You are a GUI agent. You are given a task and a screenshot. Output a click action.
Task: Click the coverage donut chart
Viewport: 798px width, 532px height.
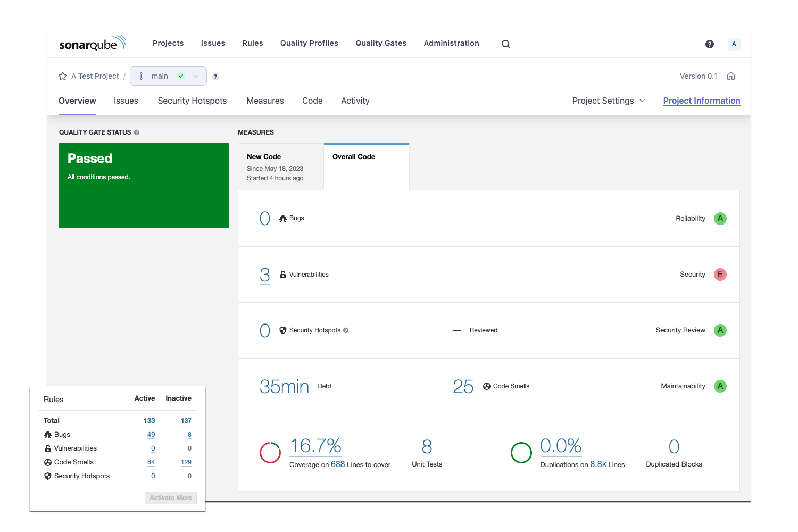click(270, 453)
